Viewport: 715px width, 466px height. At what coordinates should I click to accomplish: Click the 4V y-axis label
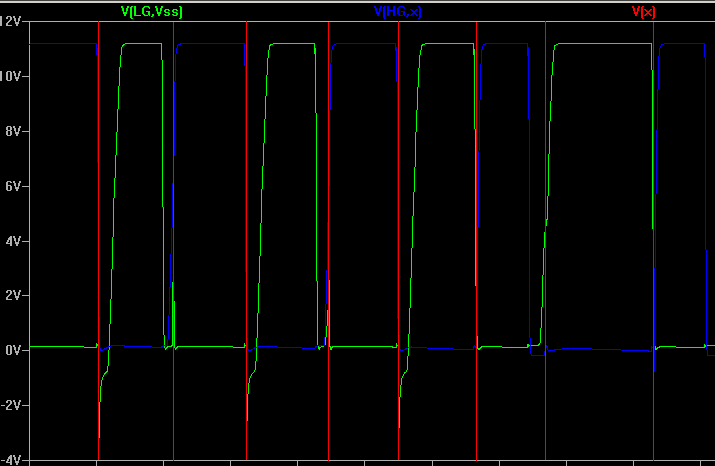(x=13, y=241)
